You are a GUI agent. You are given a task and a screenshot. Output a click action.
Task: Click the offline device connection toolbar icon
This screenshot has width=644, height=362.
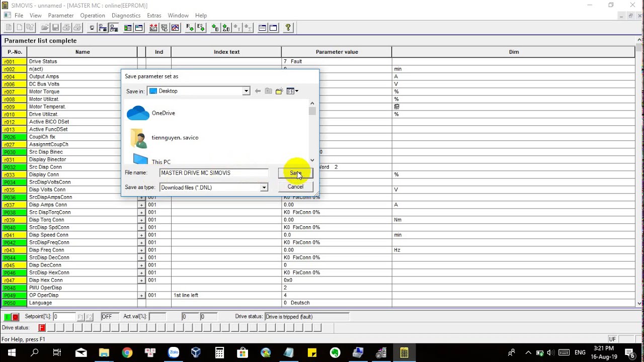pos(92,28)
